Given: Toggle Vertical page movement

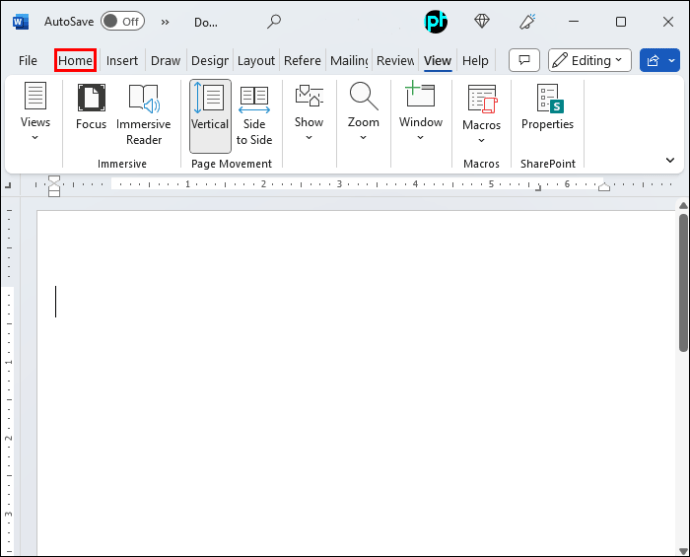Looking at the screenshot, I should click(210, 116).
